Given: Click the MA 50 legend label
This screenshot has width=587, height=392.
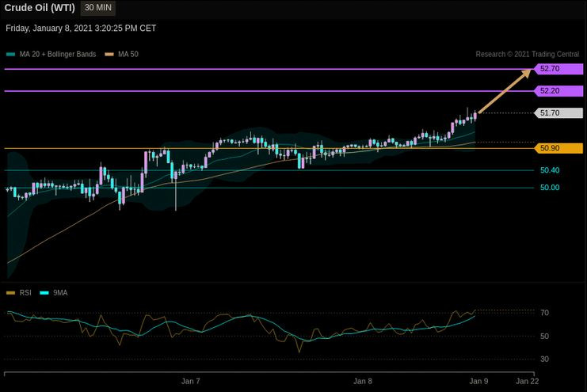Looking at the screenshot, I should point(128,55).
